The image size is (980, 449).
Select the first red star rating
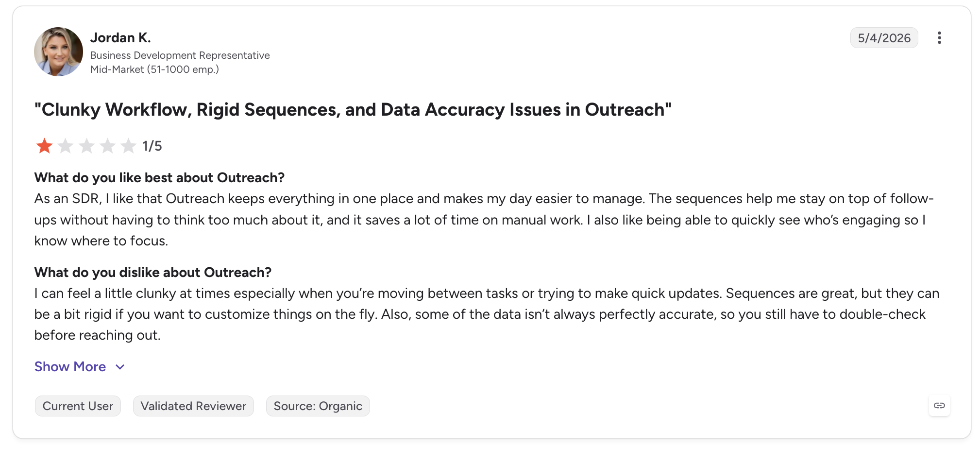pos(44,146)
